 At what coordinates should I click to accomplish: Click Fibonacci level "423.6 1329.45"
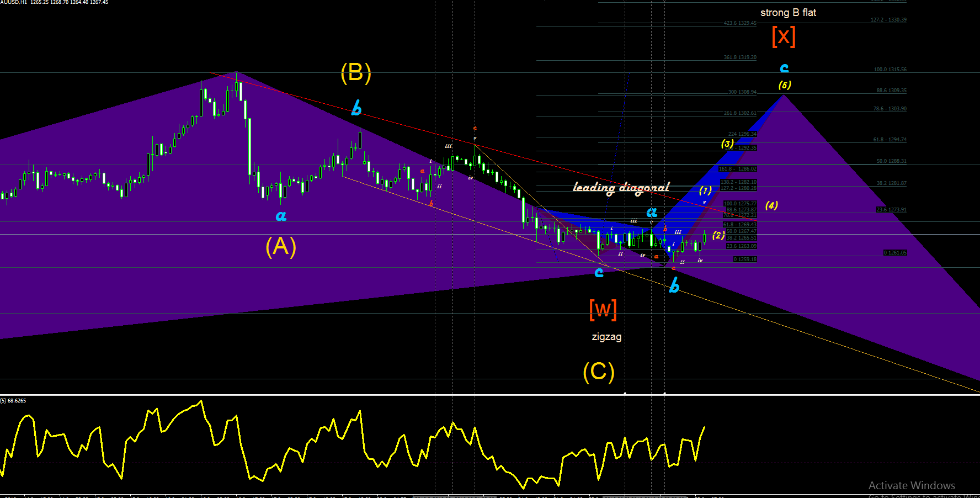(x=740, y=23)
